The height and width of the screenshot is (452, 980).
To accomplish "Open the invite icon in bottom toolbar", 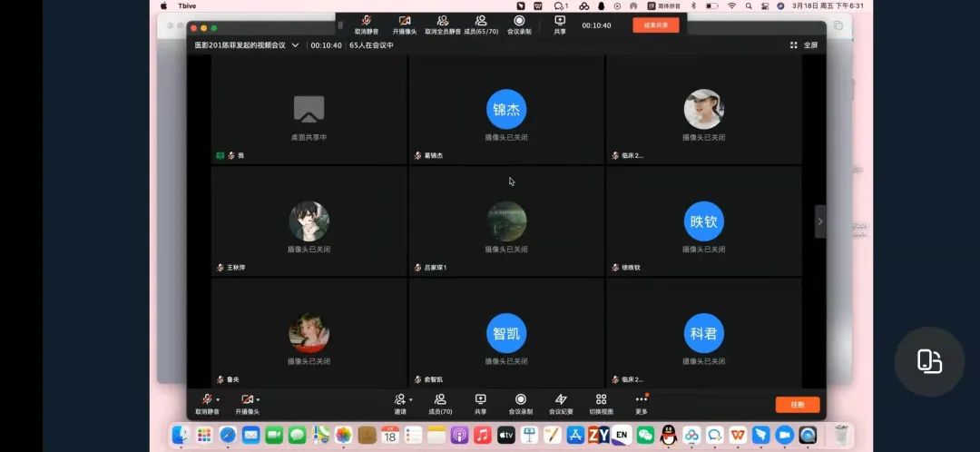I will pyautogui.click(x=399, y=400).
